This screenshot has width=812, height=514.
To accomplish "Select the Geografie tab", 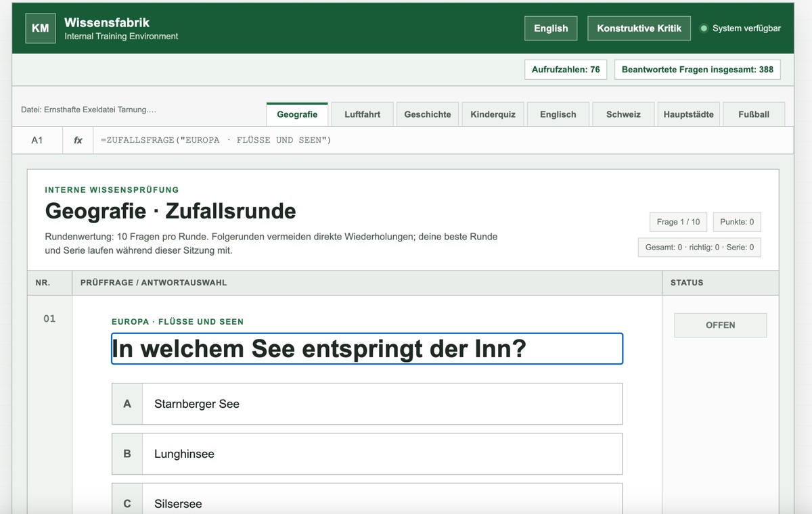I will (x=297, y=114).
